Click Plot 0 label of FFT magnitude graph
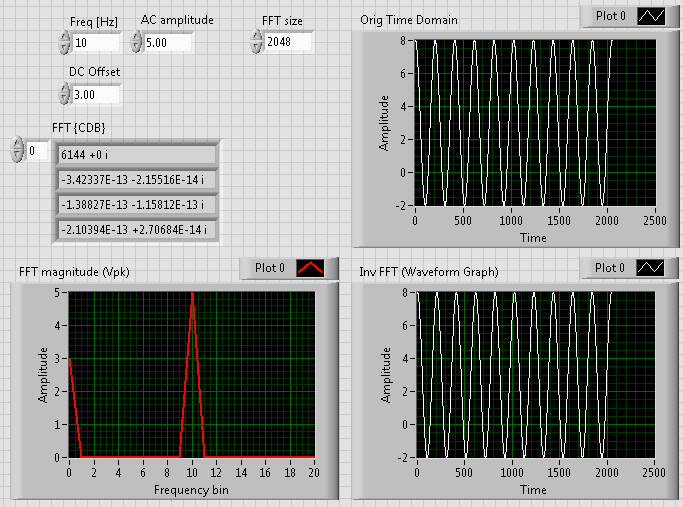Image resolution: width=683 pixels, height=507 pixels. pyautogui.click(x=270, y=268)
